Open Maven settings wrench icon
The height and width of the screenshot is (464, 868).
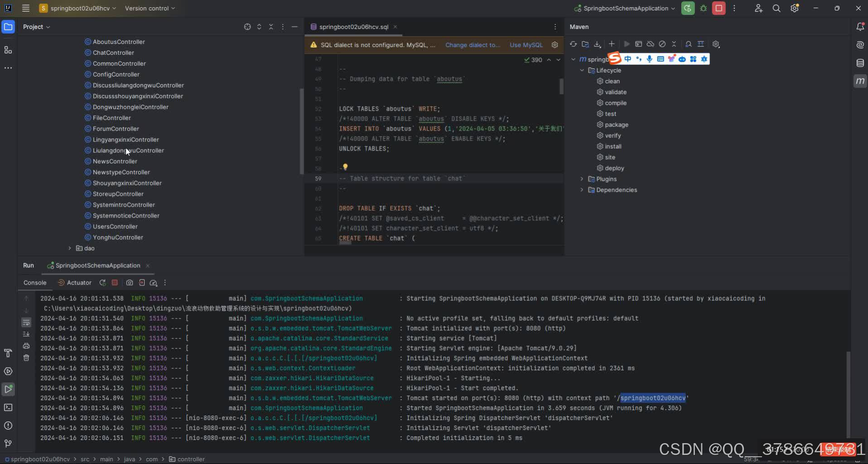pos(716,44)
